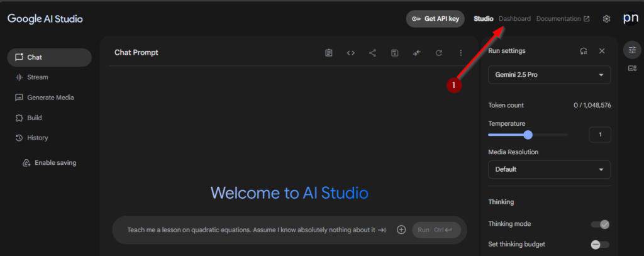The height and width of the screenshot is (256, 644).
Task: Open the Gemini 2.5 Pro model dropdown
Action: coord(549,75)
